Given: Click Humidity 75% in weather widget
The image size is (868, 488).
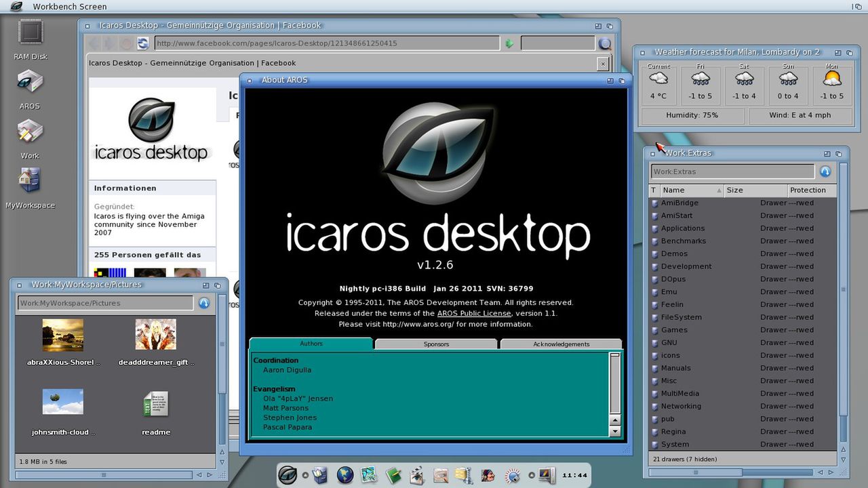Looking at the screenshot, I should 692,115.
